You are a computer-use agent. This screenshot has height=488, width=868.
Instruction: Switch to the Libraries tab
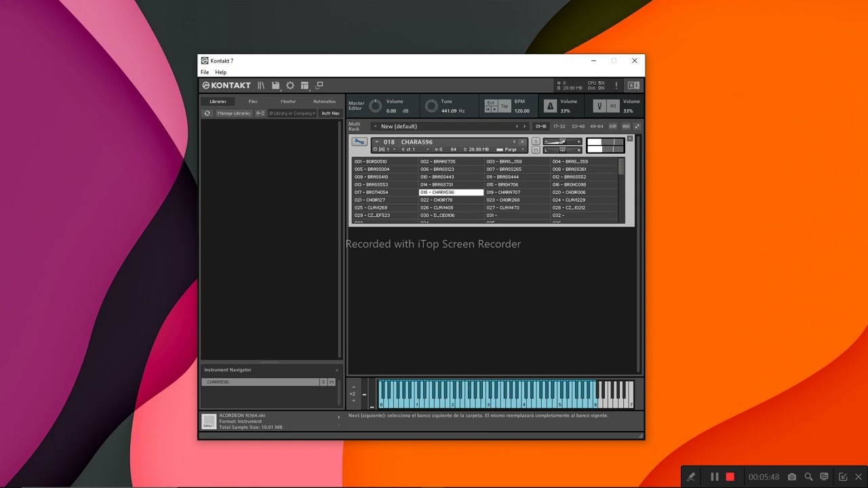coord(218,102)
